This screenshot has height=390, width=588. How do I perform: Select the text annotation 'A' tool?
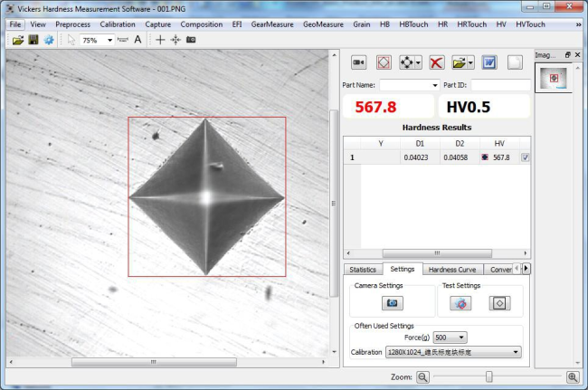(x=138, y=40)
